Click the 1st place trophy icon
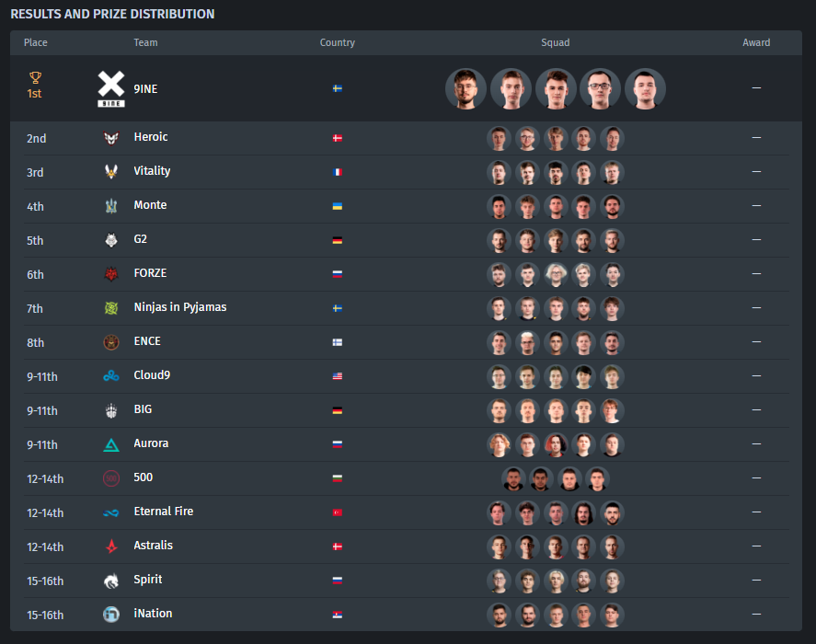This screenshot has width=816, height=644. click(35, 77)
